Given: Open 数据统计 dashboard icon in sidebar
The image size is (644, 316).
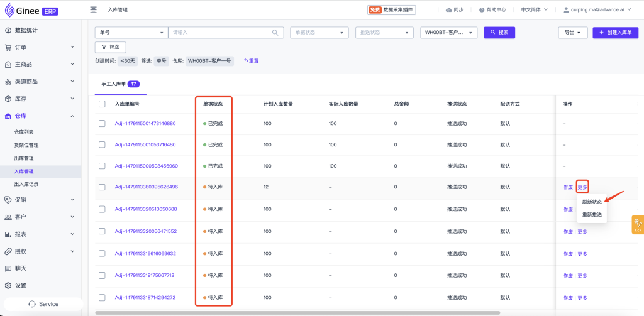Looking at the screenshot, I should click(x=8, y=30).
